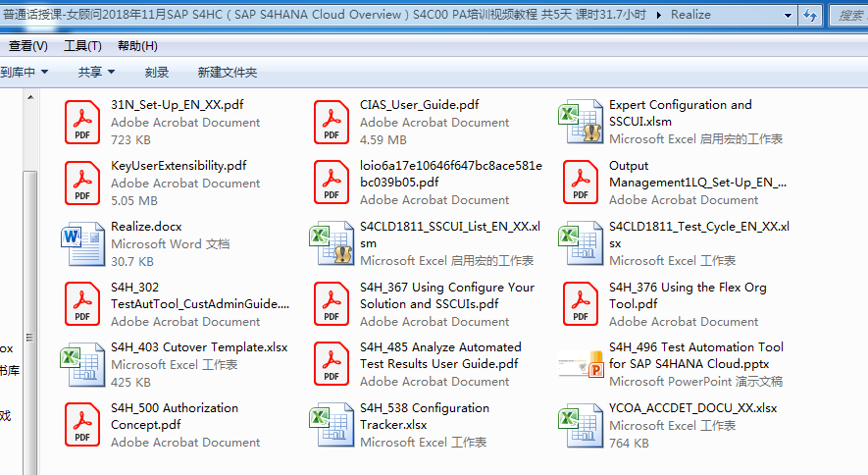Image resolution: width=868 pixels, height=475 pixels.
Task: Open the 帮助(H) menu
Action: click(137, 46)
